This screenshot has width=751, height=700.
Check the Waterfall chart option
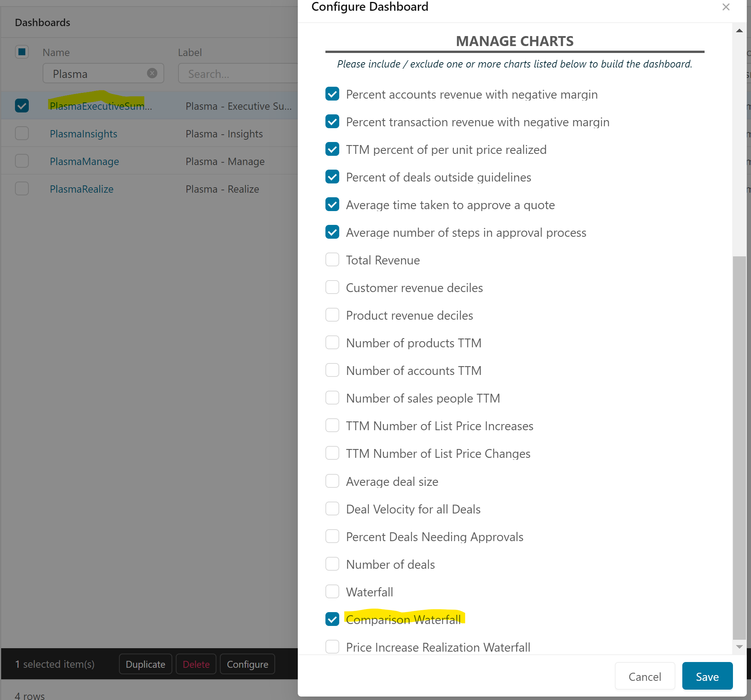click(x=332, y=591)
